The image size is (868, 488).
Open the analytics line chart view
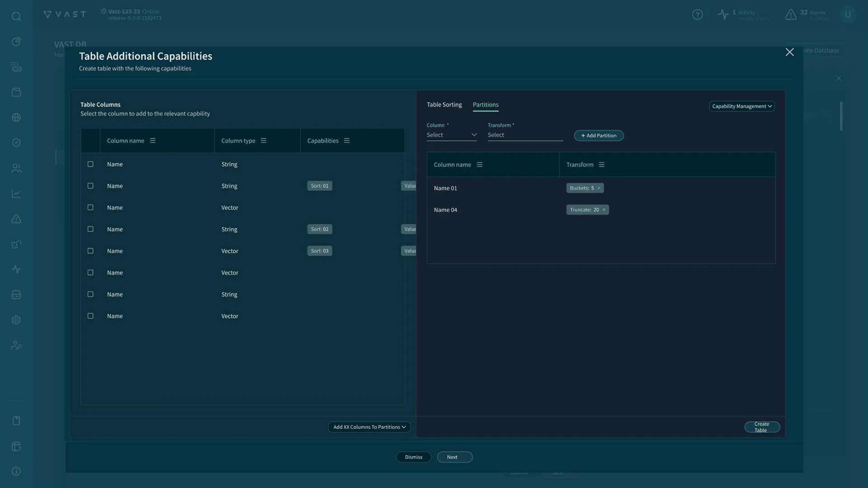tap(16, 193)
